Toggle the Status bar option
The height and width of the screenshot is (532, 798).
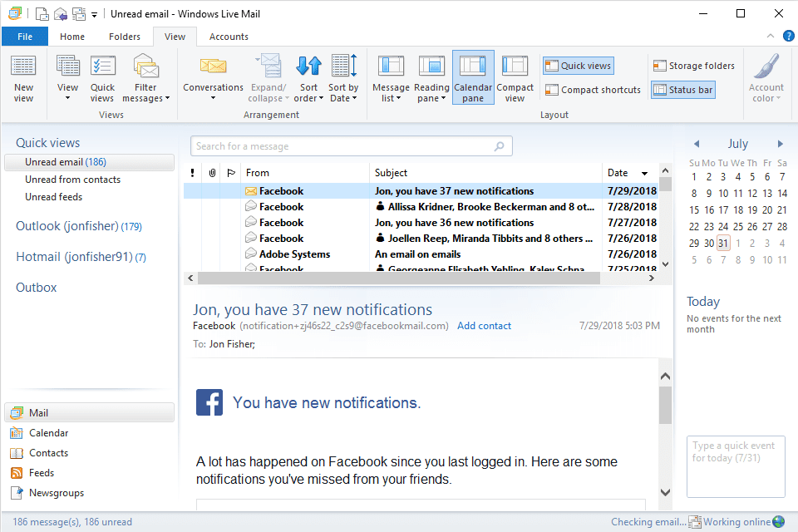[x=682, y=90]
